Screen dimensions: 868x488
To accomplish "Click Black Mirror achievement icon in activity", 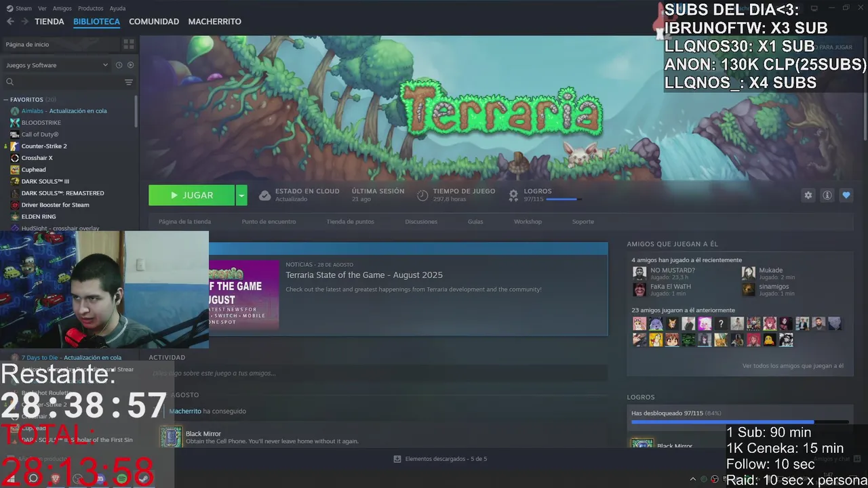I will click(x=170, y=436).
